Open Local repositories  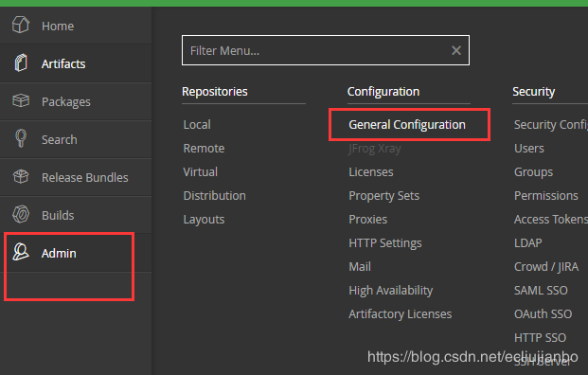(x=197, y=124)
